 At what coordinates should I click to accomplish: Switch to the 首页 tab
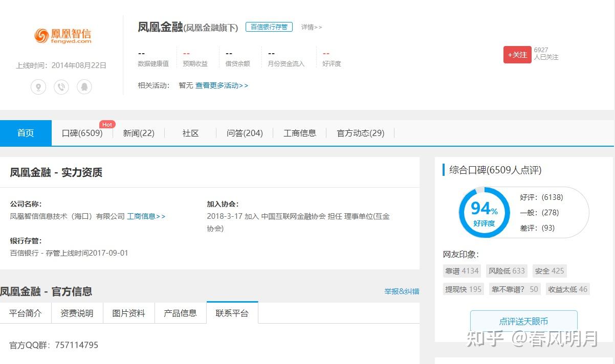point(26,133)
